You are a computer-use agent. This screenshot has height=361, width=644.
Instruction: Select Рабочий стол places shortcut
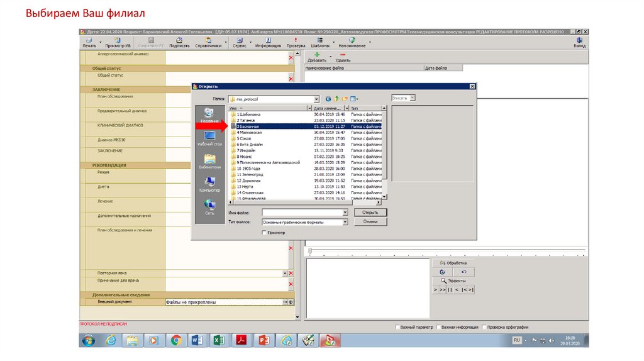[x=209, y=138]
